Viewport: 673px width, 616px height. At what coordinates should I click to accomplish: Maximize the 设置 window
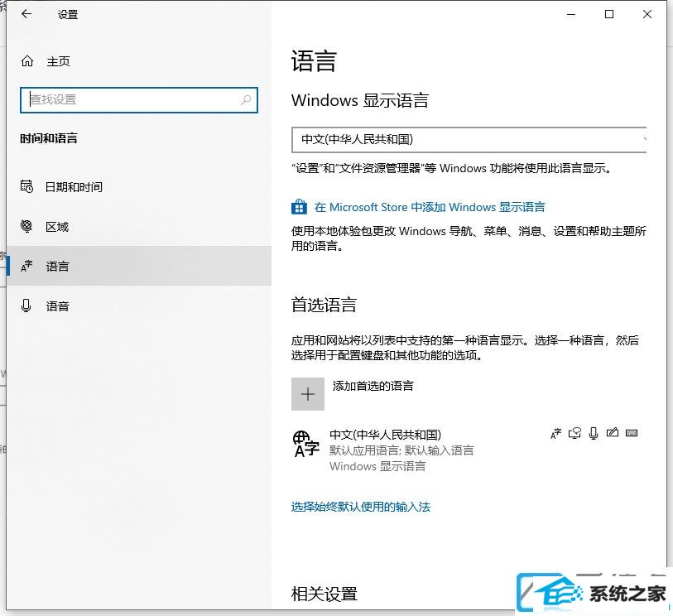609,14
